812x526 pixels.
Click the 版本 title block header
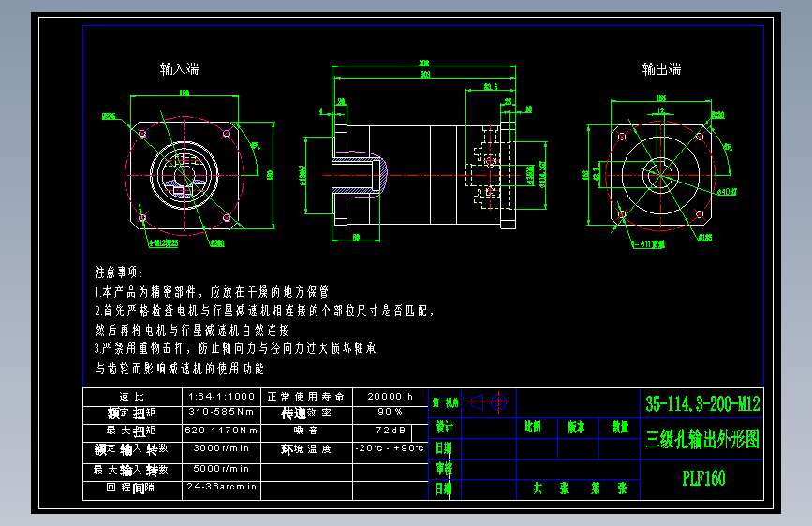pos(576,427)
